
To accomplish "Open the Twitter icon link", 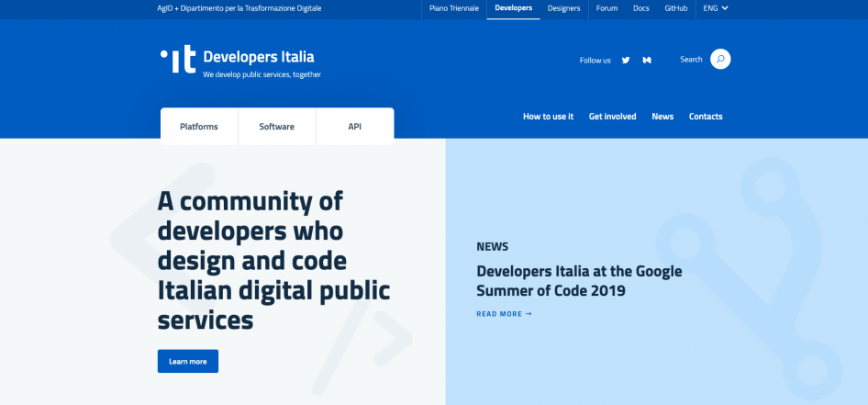I will click(626, 60).
